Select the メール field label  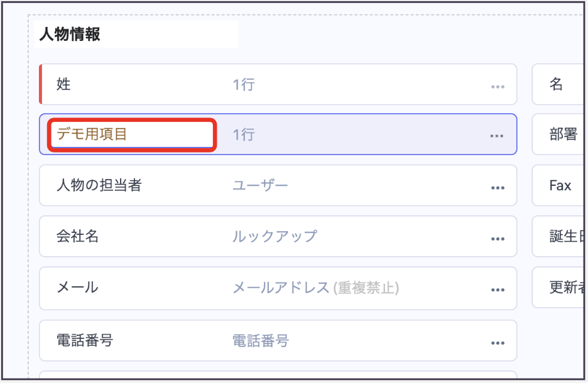tap(77, 288)
